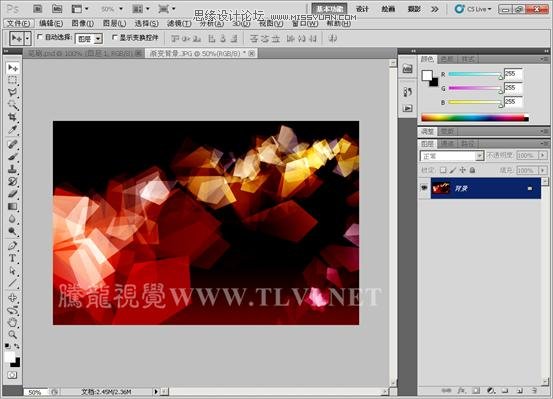Open Mini Bridge from the Mb top icon
The height and width of the screenshot is (399, 553).
pyautogui.click(x=57, y=9)
